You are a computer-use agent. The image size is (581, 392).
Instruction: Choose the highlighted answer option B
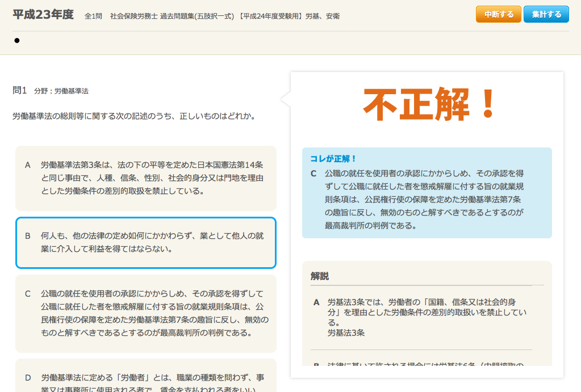(x=145, y=242)
